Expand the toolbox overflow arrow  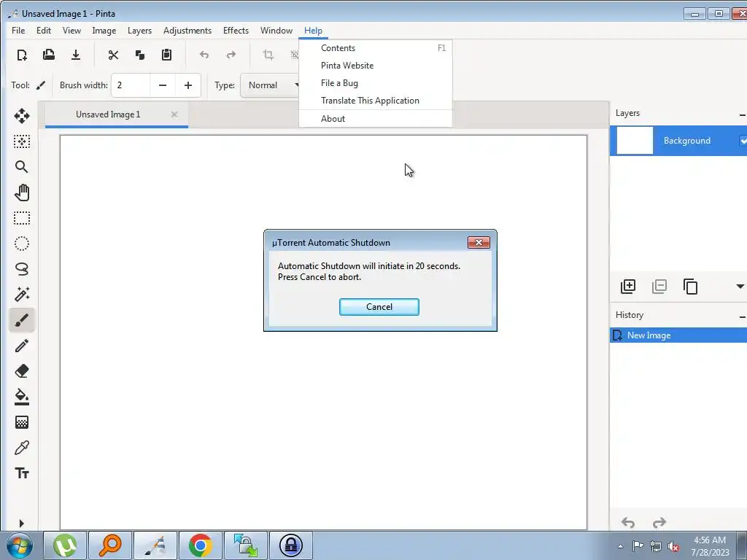(x=21, y=524)
